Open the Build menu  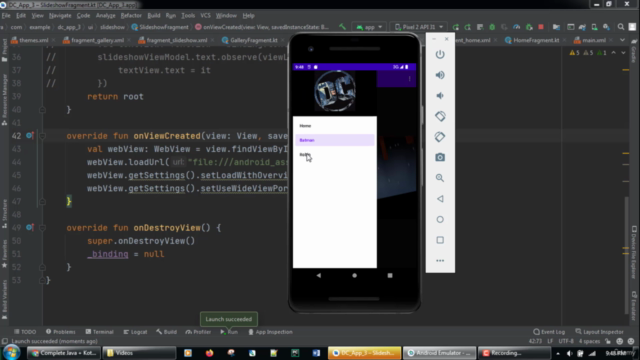(154, 16)
